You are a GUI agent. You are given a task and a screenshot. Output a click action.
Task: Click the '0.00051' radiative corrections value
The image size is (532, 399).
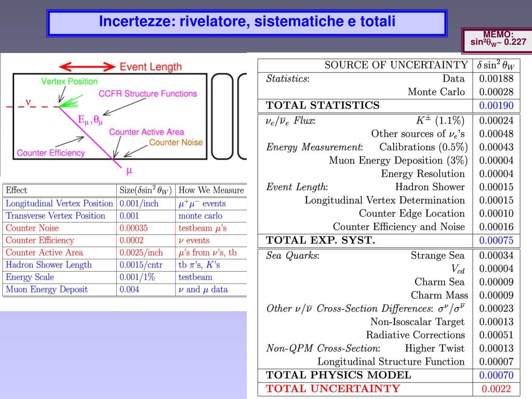coord(496,335)
